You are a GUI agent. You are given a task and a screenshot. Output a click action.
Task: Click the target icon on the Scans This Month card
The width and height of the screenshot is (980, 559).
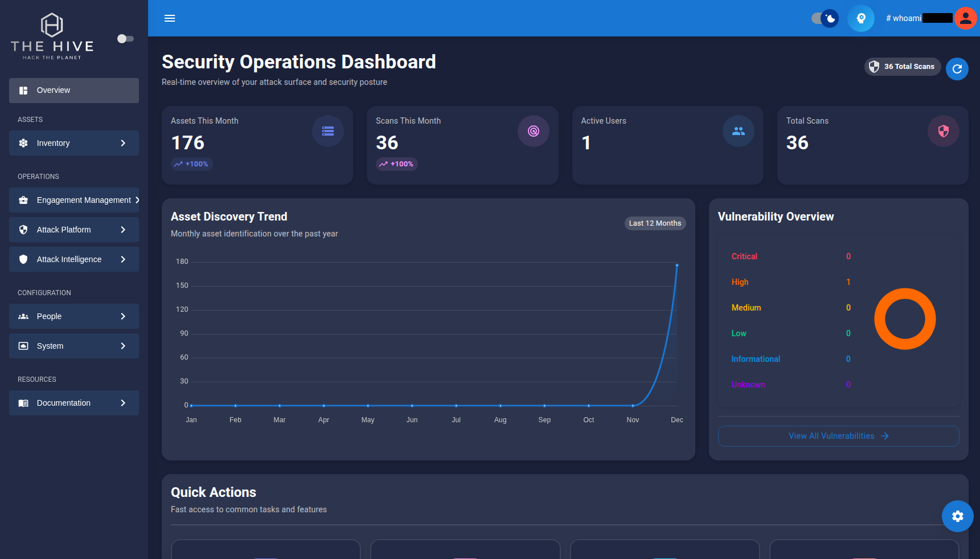(x=533, y=130)
